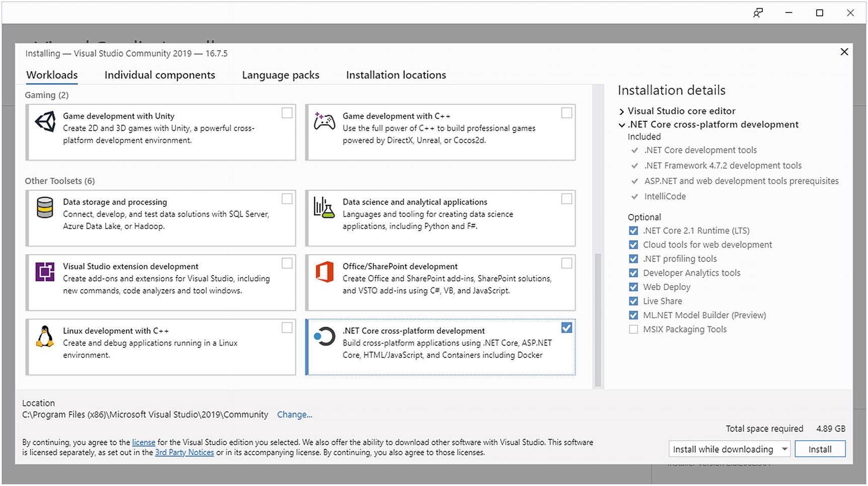Uncheck ML.NET Model Builder (Preview) option
This screenshot has height=486, width=868.
[634, 315]
